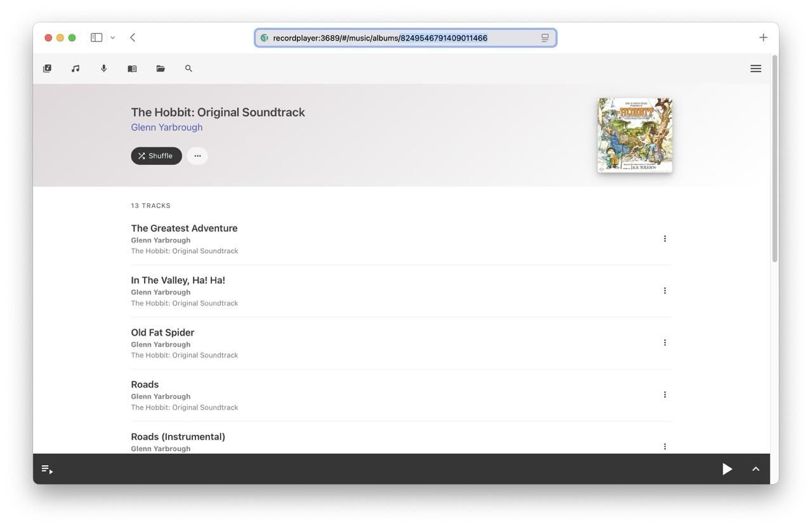This screenshot has width=812, height=528.
Task: Open options for Old Fat Spider
Action: [x=665, y=343]
